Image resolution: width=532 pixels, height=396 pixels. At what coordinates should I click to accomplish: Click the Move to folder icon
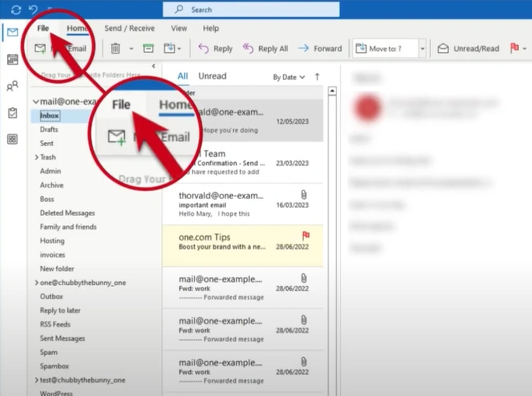click(169, 48)
